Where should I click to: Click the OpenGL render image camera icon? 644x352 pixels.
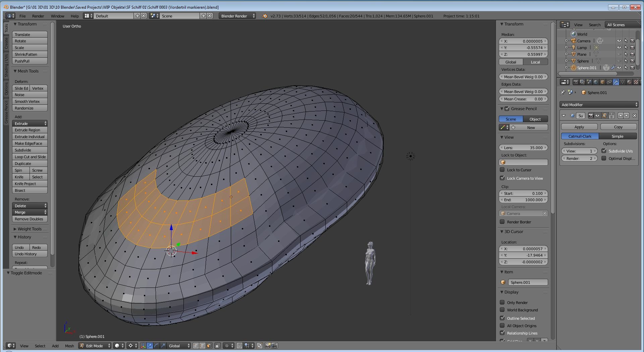coord(268,346)
